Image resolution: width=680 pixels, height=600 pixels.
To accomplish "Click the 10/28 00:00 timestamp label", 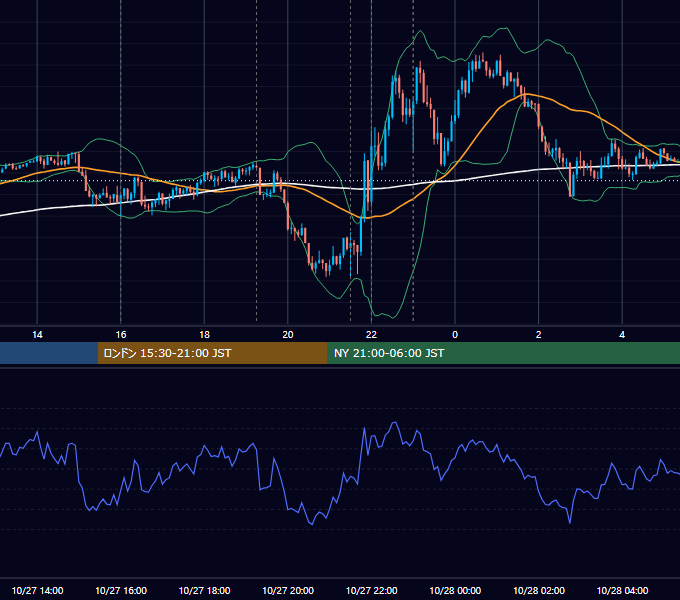I will tap(455, 590).
